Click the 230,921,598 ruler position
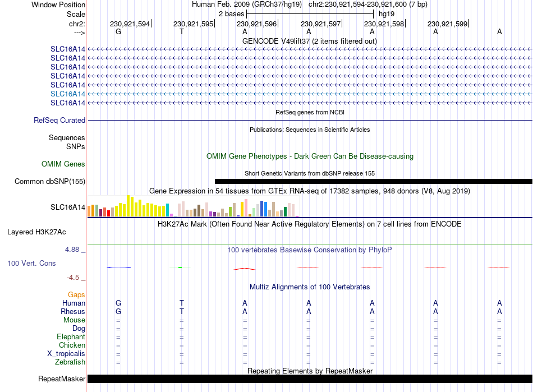The width and height of the screenshot is (533, 392). click(384, 24)
